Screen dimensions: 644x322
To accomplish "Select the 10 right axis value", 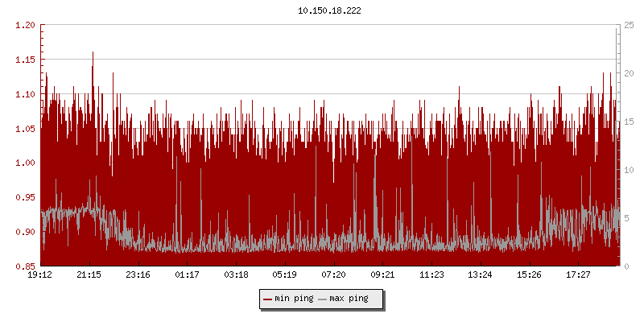I will pos(627,170).
